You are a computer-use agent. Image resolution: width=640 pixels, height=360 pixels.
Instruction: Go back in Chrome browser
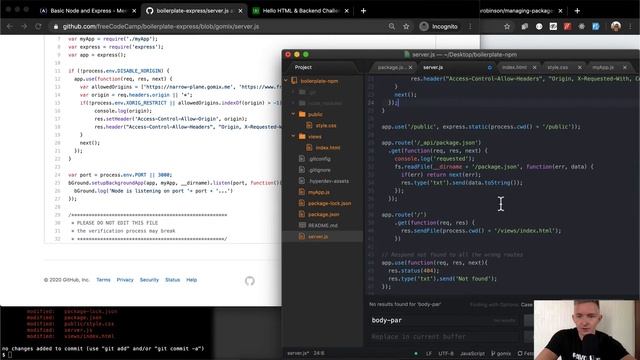click(x=10, y=27)
